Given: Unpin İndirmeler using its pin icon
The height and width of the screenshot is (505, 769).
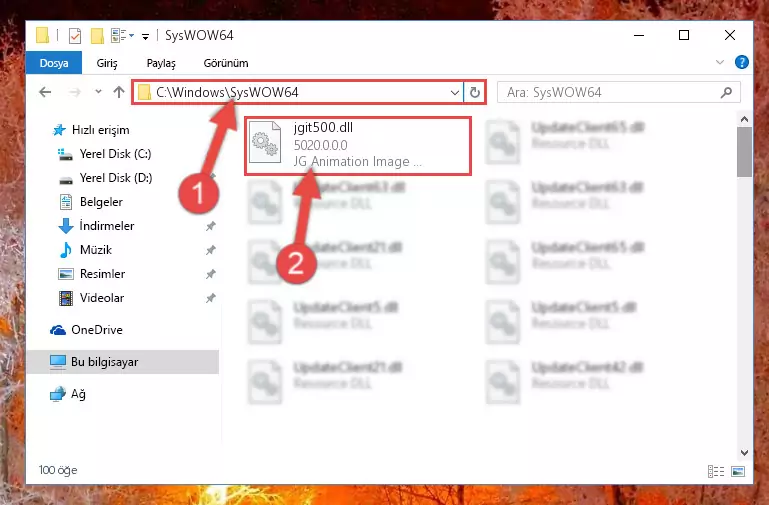Looking at the screenshot, I should 210,226.
